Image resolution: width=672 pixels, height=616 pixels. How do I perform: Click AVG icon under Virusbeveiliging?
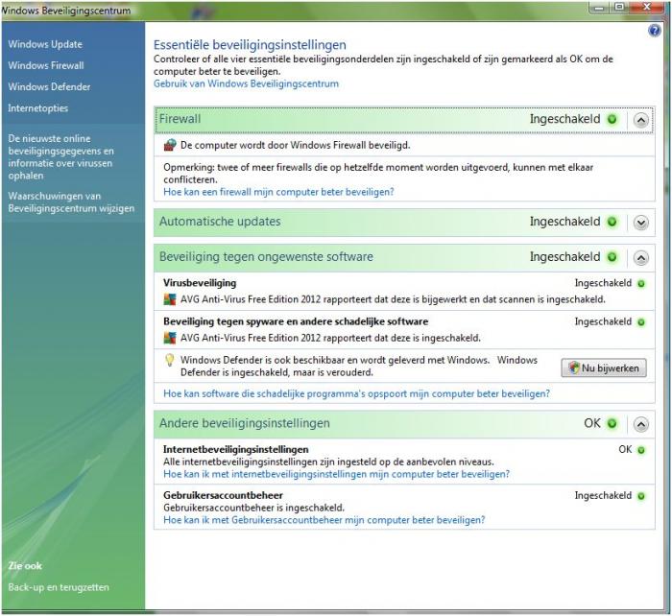pos(170,299)
